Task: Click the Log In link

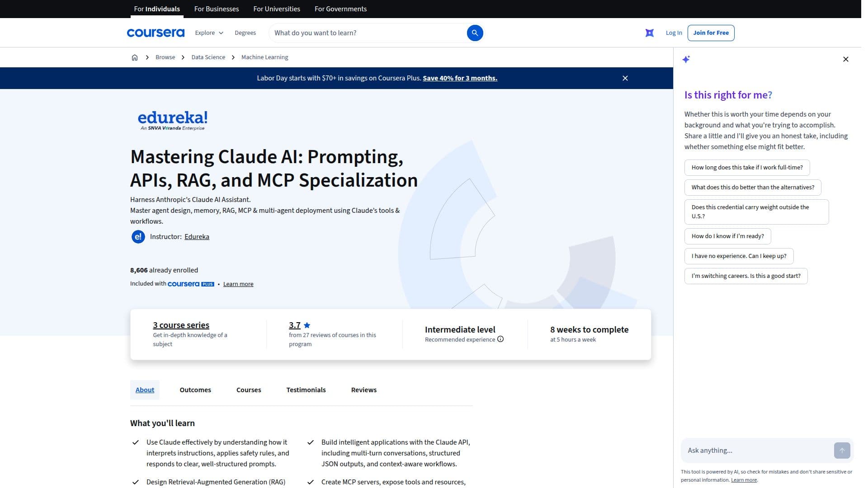Action: tap(674, 33)
